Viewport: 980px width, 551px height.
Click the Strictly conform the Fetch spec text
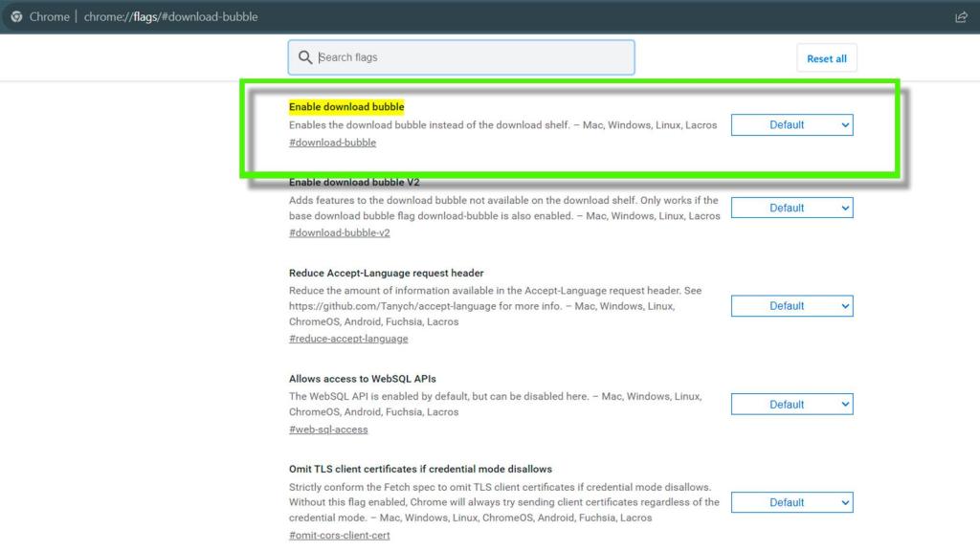click(503, 502)
